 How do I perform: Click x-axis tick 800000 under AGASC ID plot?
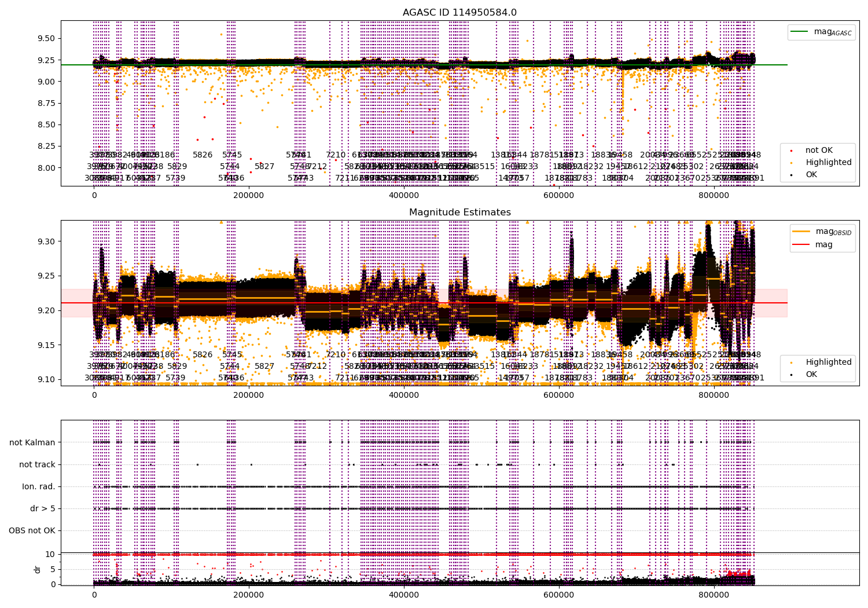pyautogui.click(x=714, y=196)
